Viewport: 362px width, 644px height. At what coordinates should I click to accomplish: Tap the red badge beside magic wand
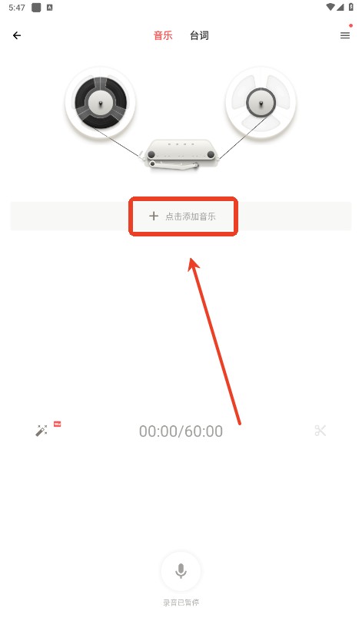point(57,424)
